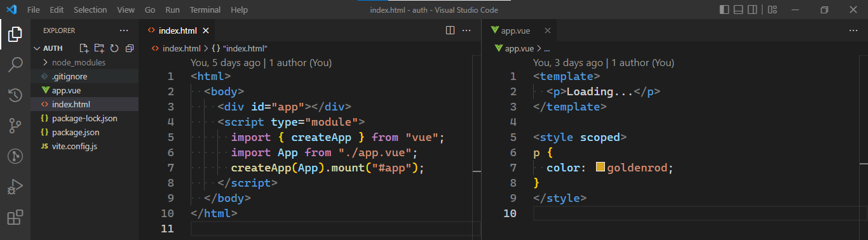868x240 pixels.
Task: Open app.vue from the Explorer tree
Action: pyautogui.click(x=85, y=90)
